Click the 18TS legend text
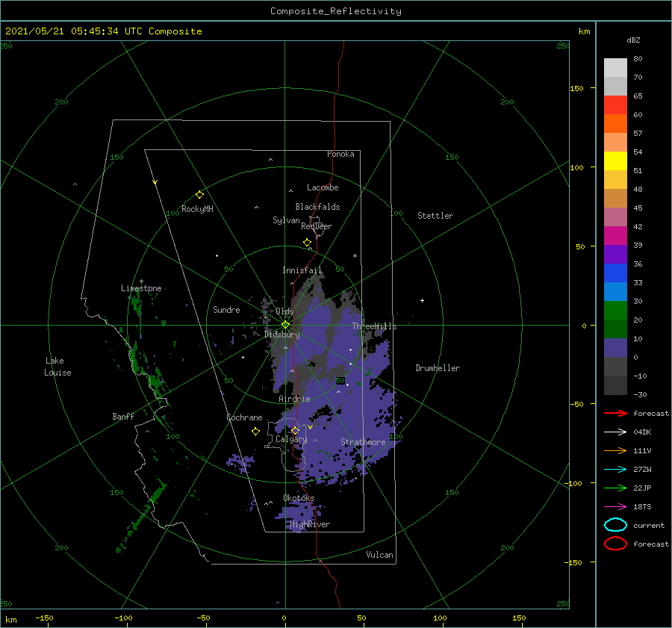 click(x=642, y=507)
